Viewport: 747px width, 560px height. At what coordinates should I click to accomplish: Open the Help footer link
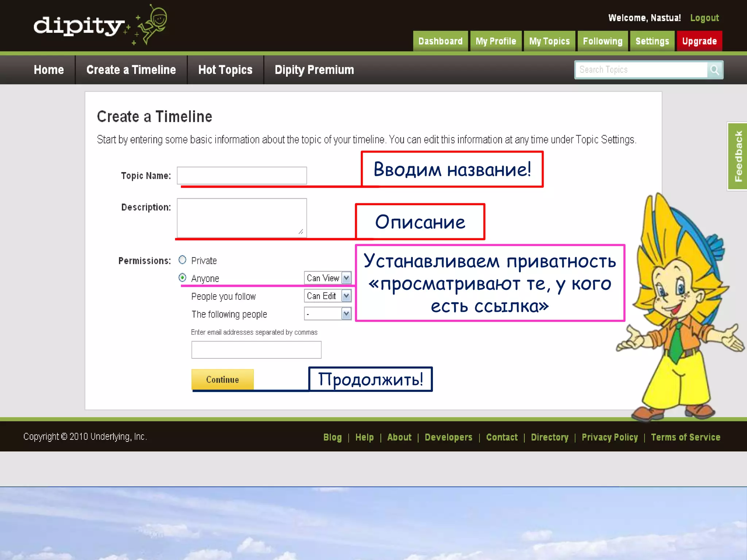(364, 437)
